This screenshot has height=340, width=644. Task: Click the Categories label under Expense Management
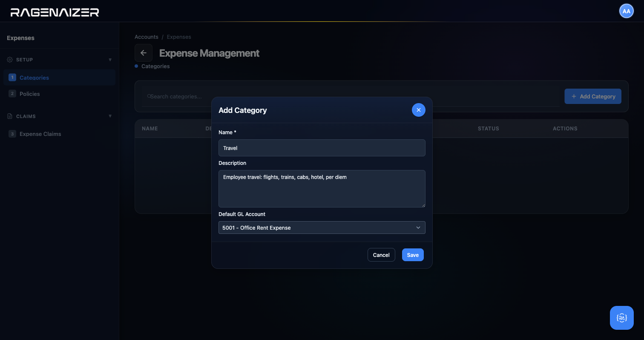155,66
